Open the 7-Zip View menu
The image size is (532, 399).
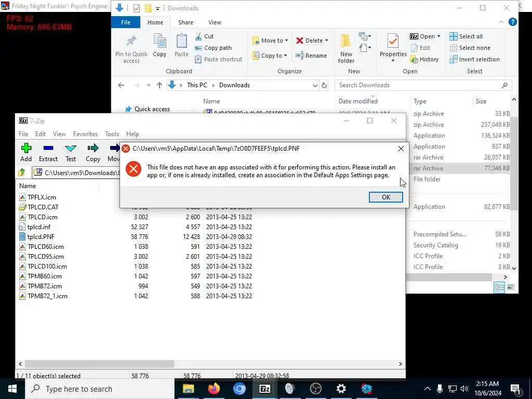click(59, 134)
